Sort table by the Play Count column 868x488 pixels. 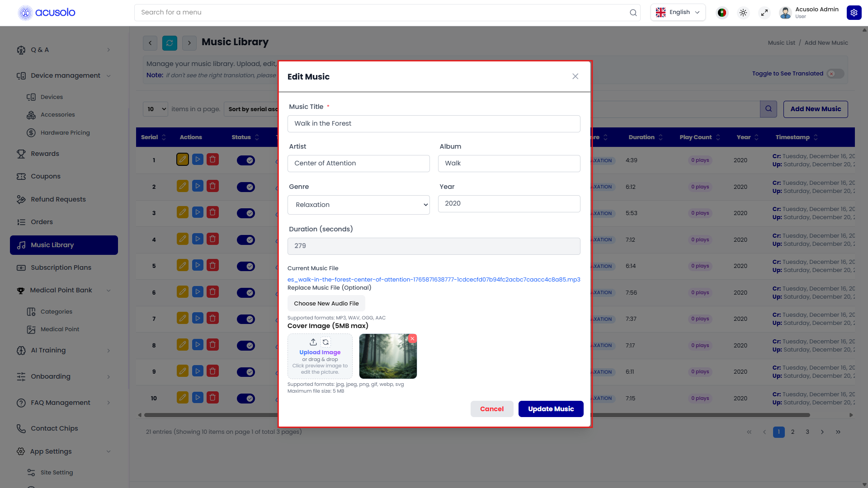point(700,137)
